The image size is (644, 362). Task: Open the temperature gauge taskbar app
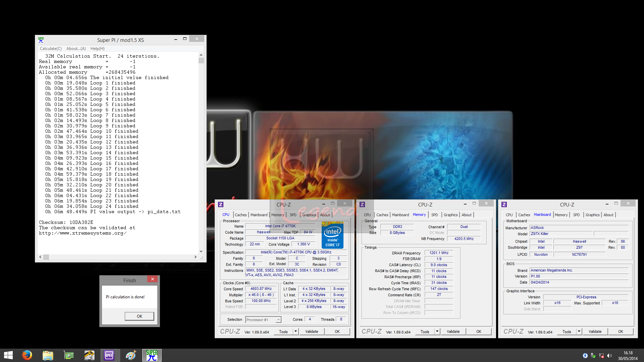89,355
